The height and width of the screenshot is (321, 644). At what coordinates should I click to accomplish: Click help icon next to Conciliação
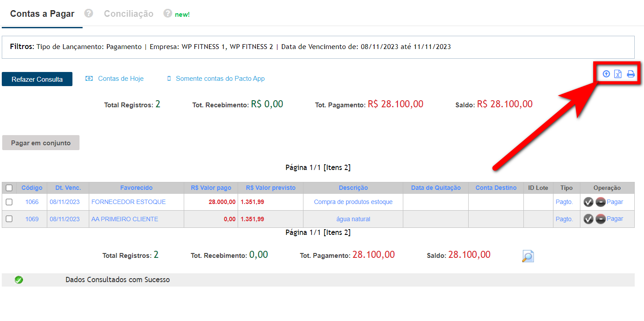click(167, 14)
